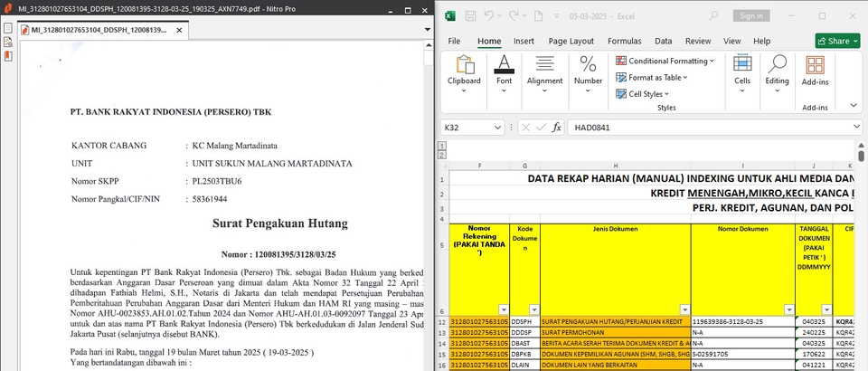868x371 pixels.
Task: Click the Add-ins icon in the ribbon
Action: pos(815,71)
